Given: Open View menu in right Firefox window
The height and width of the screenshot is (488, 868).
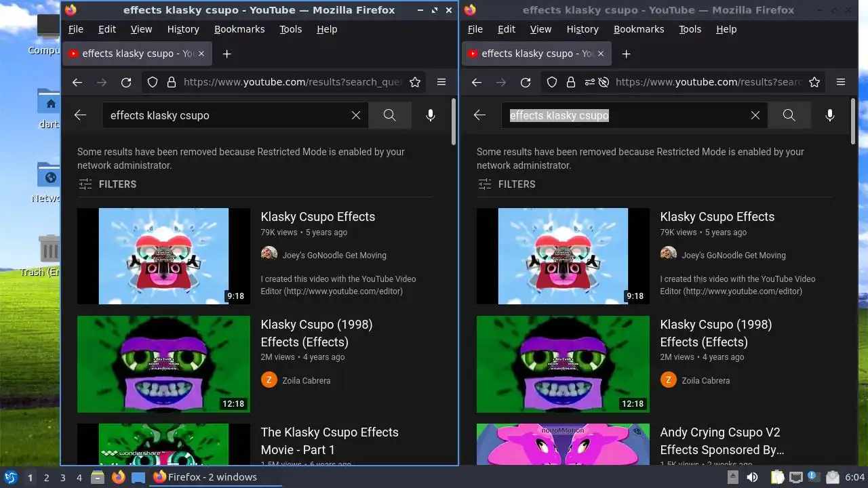Looking at the screenshot, I should tap(540, 29).
